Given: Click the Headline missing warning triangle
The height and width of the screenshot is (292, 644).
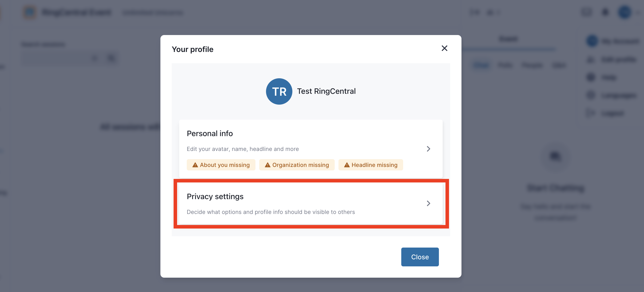Looking at the screenshot, I should tap(347, 165).
